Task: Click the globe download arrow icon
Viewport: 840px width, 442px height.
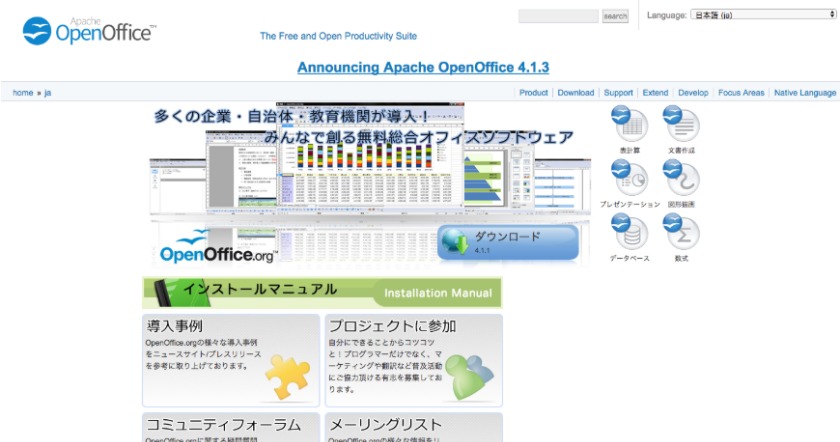Action: (456, 242)
